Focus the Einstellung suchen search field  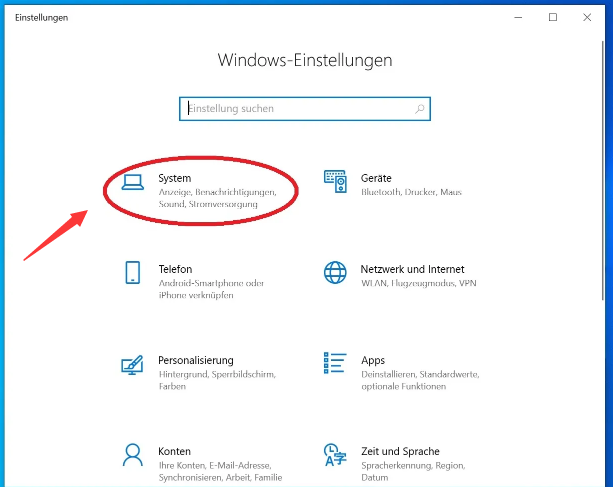click(x=305, y=109)
